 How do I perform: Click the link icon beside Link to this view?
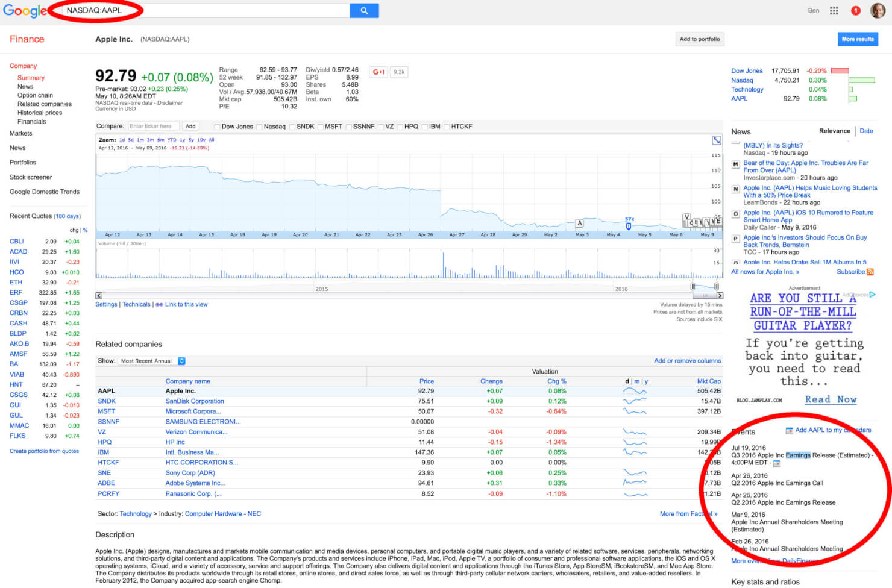[x=159, y=305]
